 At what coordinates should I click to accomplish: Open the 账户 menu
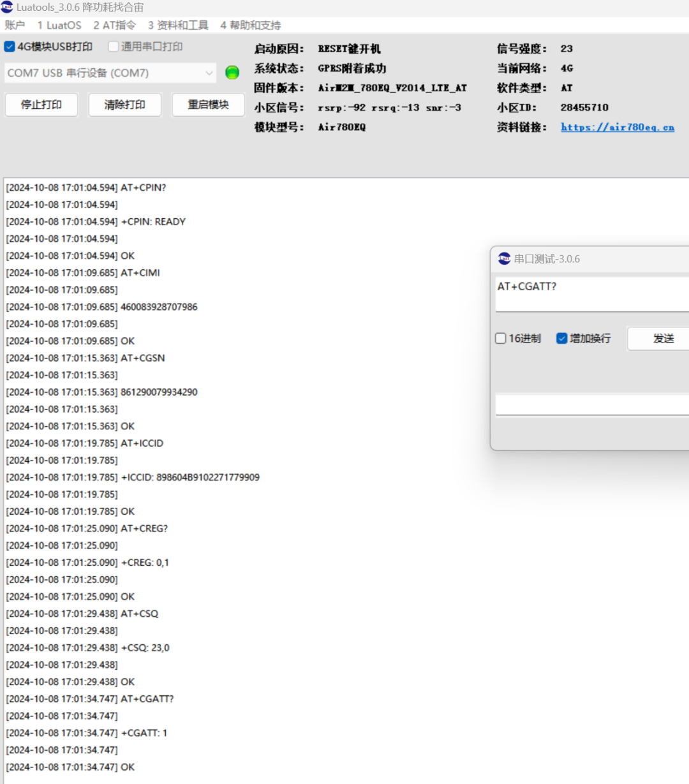coord(15,26)
